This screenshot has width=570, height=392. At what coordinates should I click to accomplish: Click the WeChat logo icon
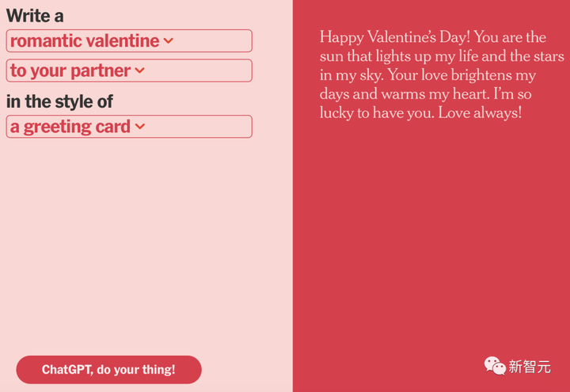[x=495, y=365]
